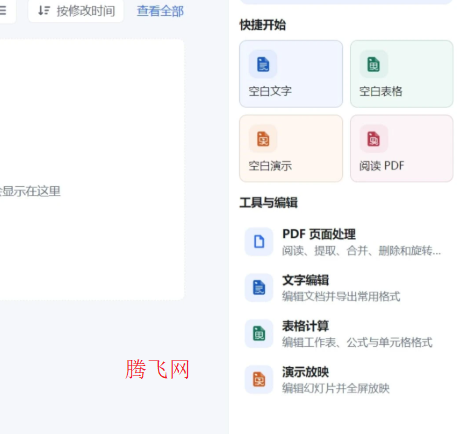Click the list view icon at top left
The width and height of the screenshot is (459, 434).
3,11
